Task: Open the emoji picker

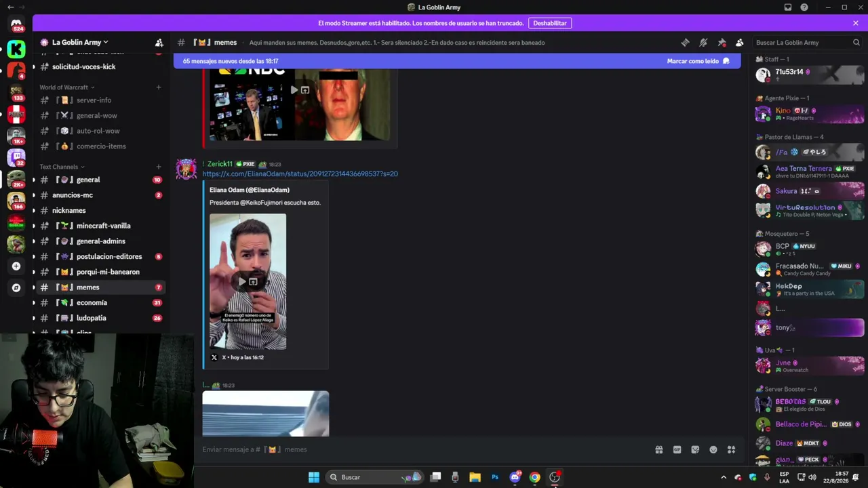Action: tap(713, 449)
